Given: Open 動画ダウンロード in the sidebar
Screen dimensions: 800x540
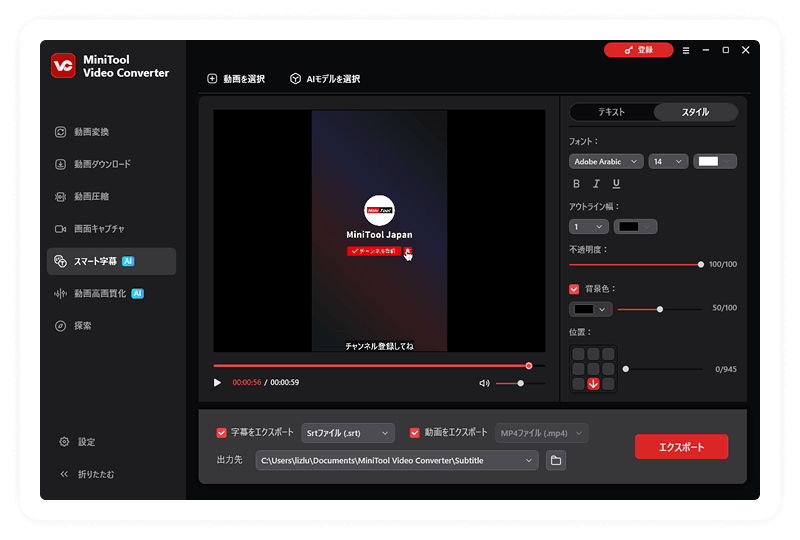Looking at the screenshot, I should pyautogui.click(x=92, y=164).
